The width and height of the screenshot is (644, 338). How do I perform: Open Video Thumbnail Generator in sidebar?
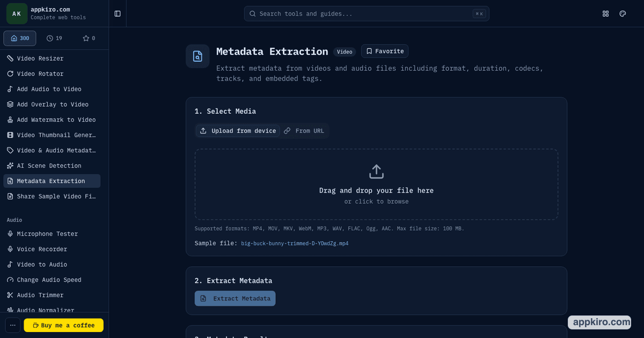coord(52,135)
